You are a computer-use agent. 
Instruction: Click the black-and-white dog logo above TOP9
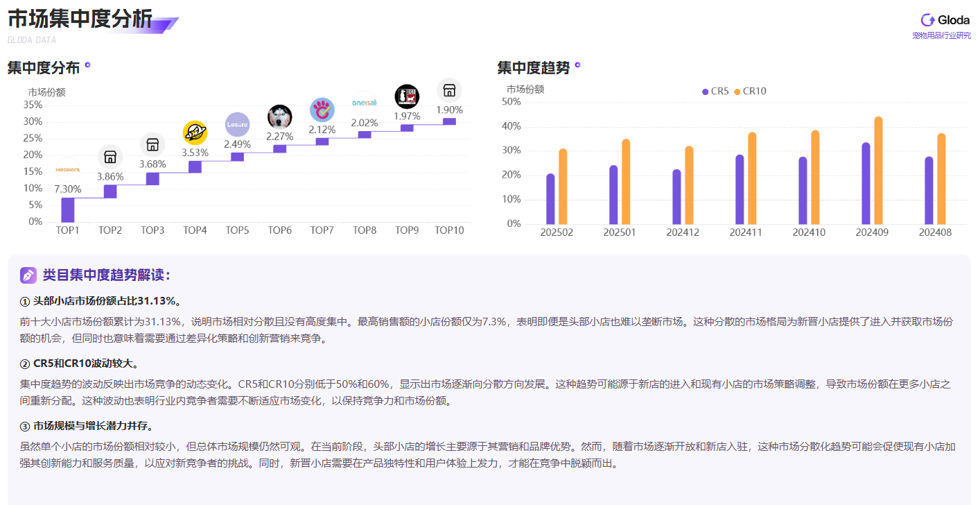pyautogui.click(x=407, y=96)
